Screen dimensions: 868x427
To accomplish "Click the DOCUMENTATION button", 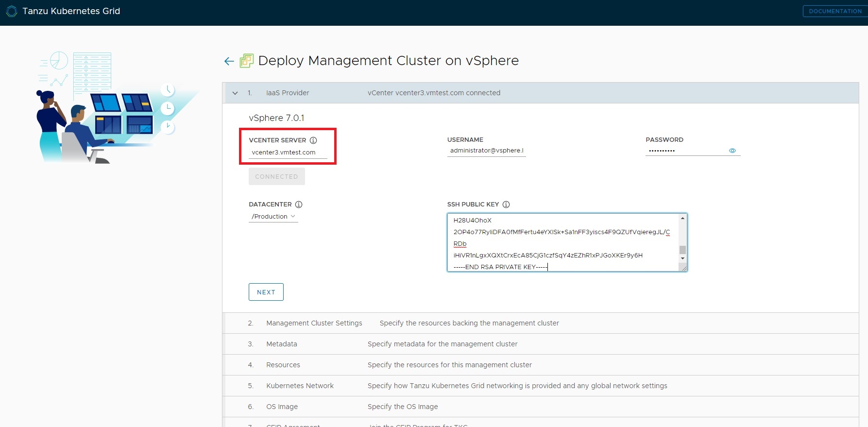I will 835,11.
